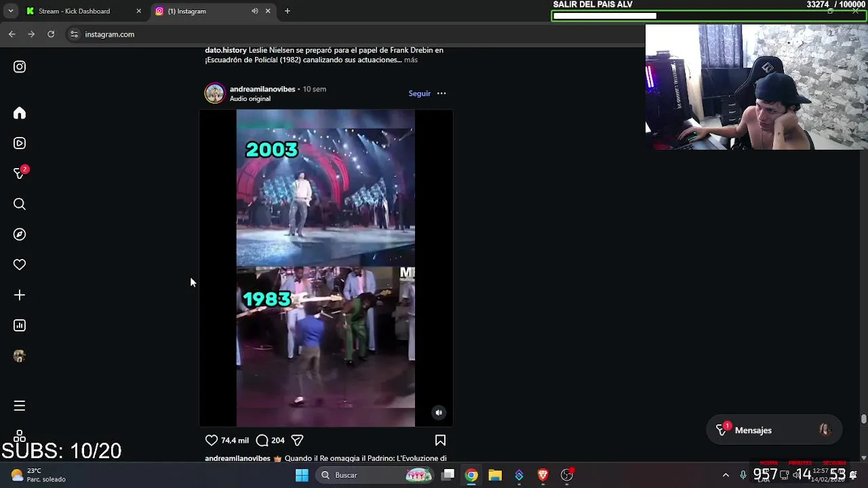This screenshot has height=488, width=868.
Task: Open the Reels icon in sidebar
Action: pos(20,143)
